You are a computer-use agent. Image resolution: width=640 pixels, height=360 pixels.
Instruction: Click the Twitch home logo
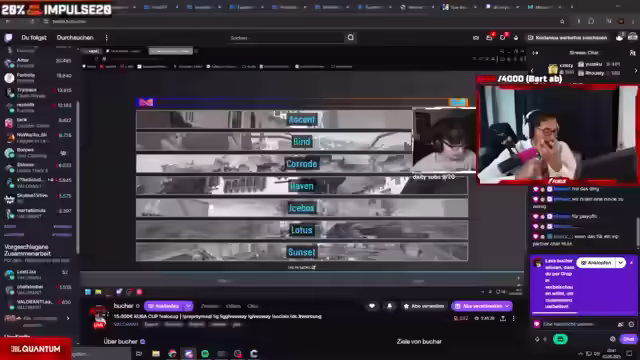pos(8,38)
